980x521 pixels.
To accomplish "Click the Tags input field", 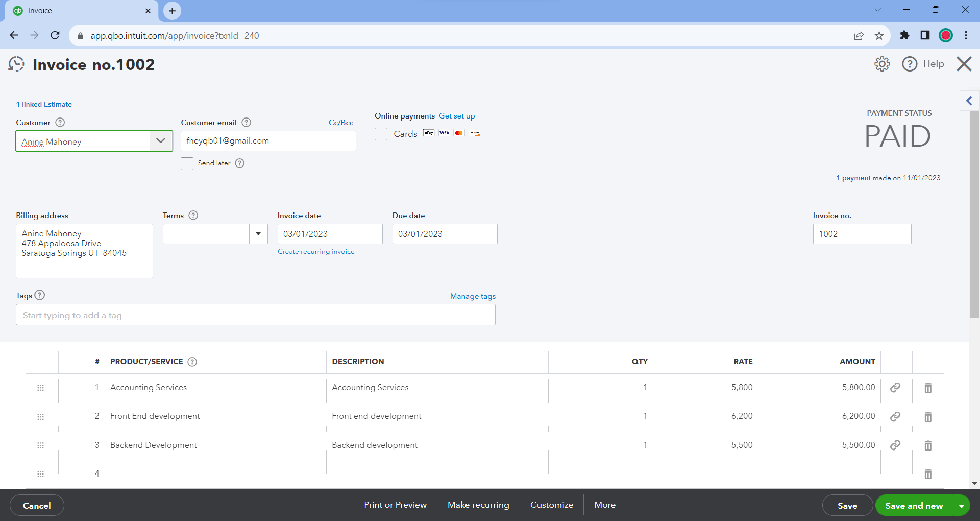I will 255,315.
